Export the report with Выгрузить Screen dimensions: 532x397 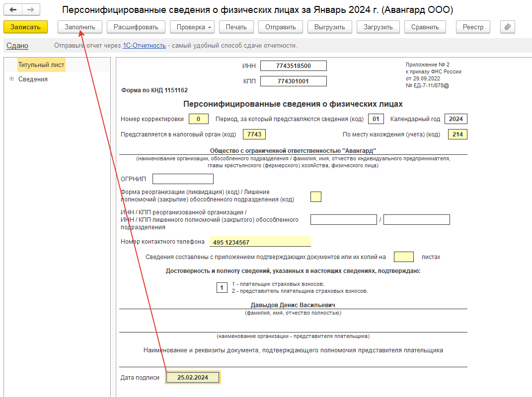coord(329,27)
